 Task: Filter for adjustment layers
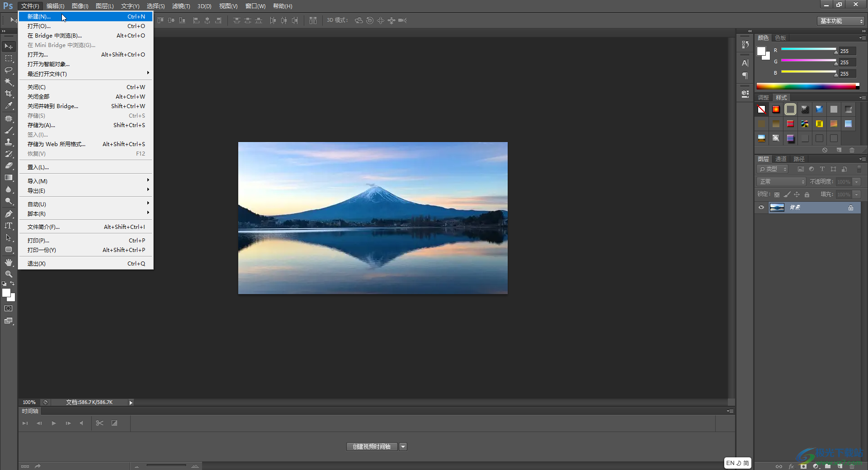[x=811, y=169]
